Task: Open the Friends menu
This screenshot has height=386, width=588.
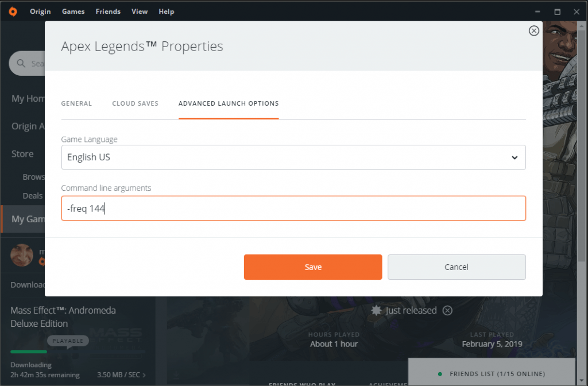Action: pyautogui.click(x=108, y=11)
